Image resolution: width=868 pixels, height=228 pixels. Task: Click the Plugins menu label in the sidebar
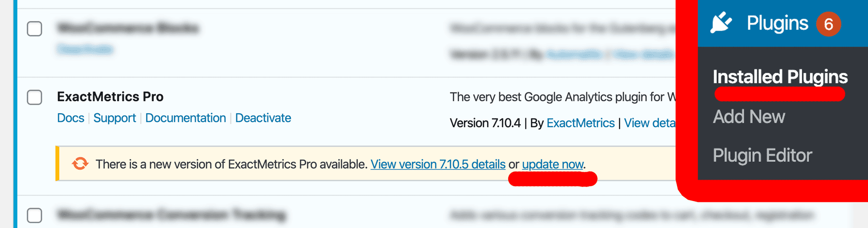click(x=777, y=23)
